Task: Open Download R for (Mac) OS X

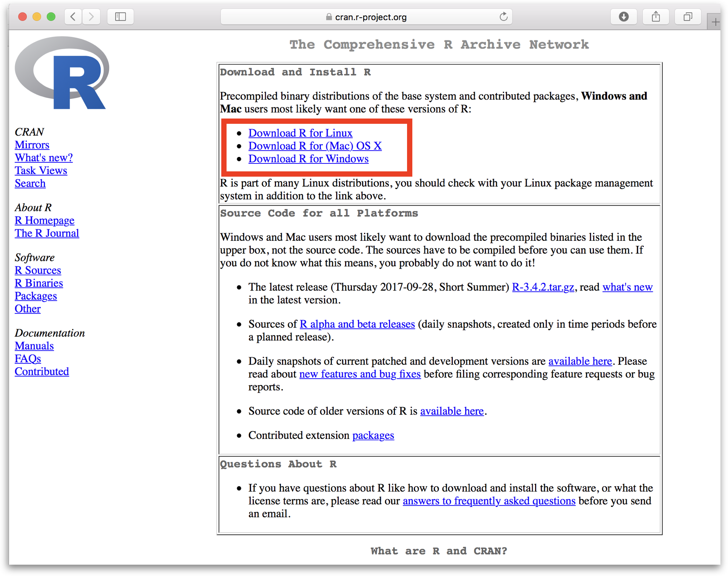Action: (315, 146)
